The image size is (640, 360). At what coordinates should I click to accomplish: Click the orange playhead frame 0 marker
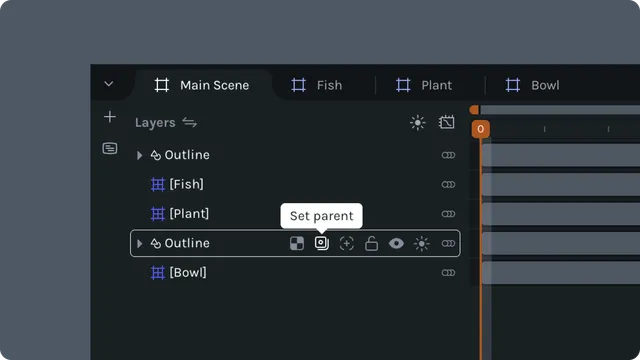coord(480,129)
